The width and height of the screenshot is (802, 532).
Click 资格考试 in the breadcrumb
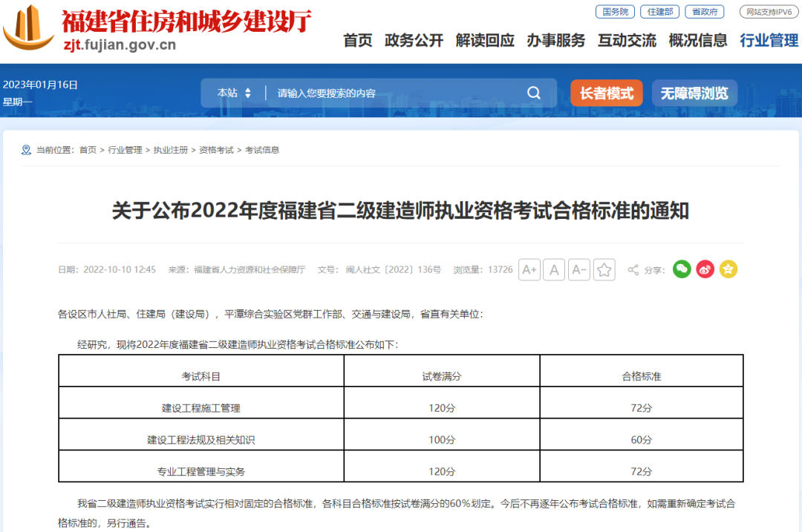216,150
